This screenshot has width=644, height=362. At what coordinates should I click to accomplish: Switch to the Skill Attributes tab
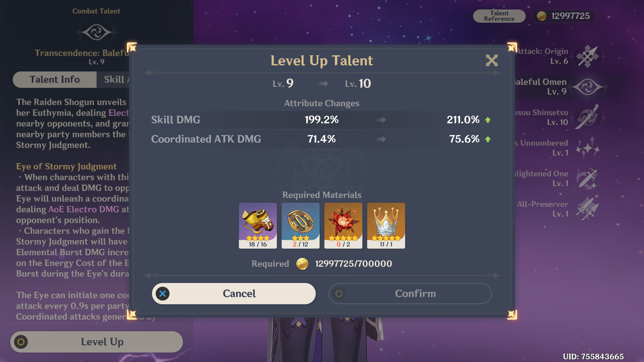[114, 79]
